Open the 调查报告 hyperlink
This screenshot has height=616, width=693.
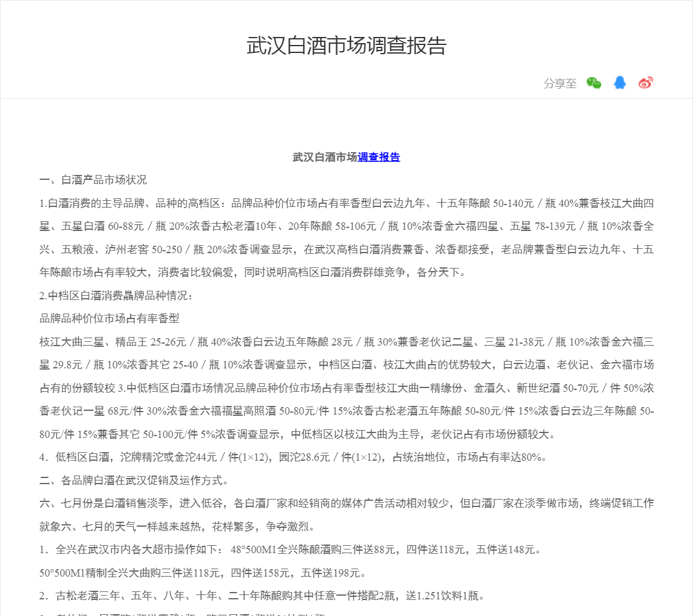coord(379,157)
